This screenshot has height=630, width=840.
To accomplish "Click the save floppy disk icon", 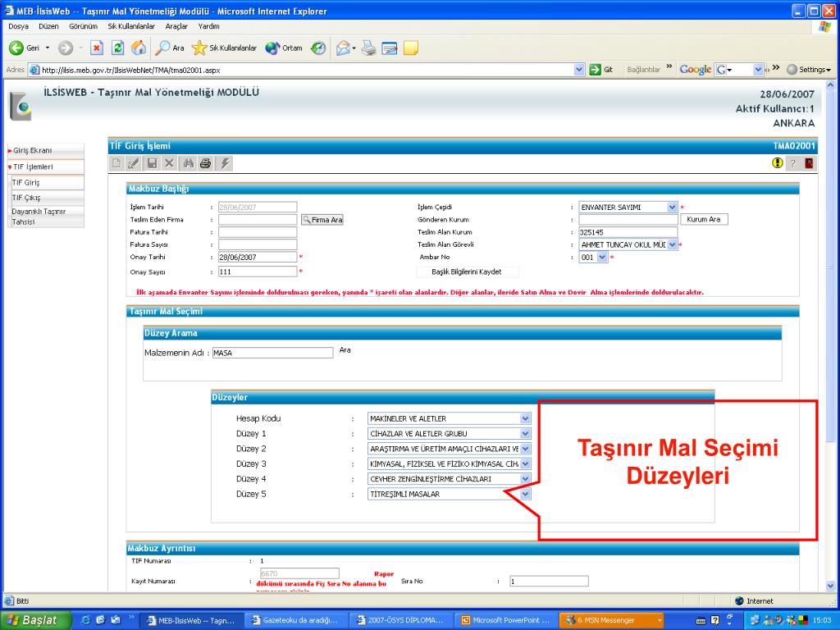I will tap(152, 163).
